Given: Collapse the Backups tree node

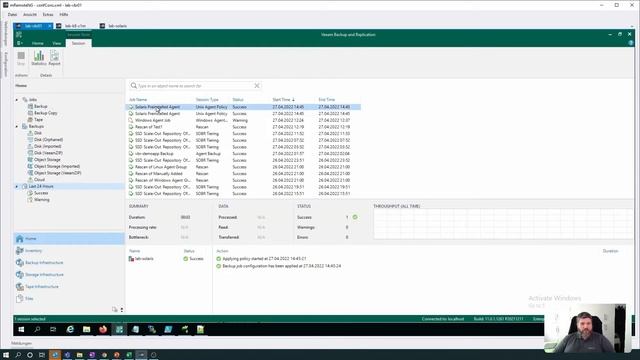Looking at the screenshot, I should (17, 127).
